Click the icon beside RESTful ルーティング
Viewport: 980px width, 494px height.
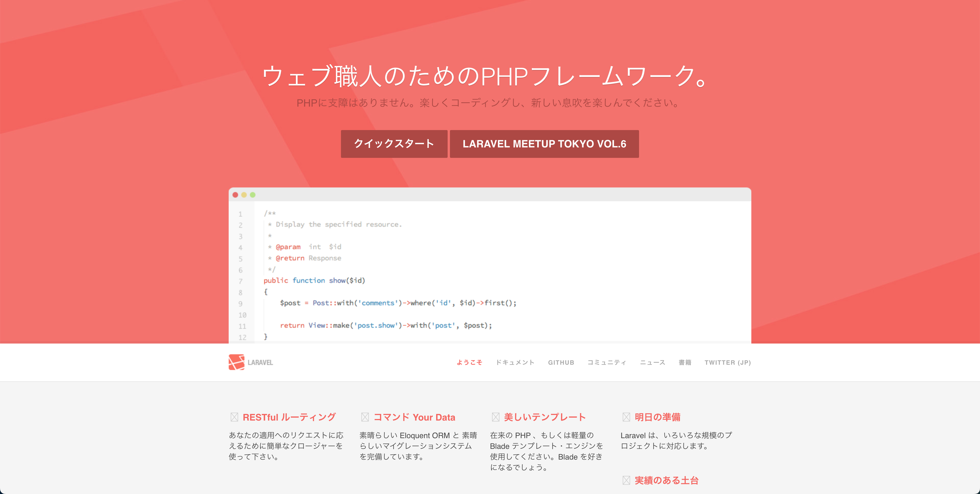click(234, 417)
